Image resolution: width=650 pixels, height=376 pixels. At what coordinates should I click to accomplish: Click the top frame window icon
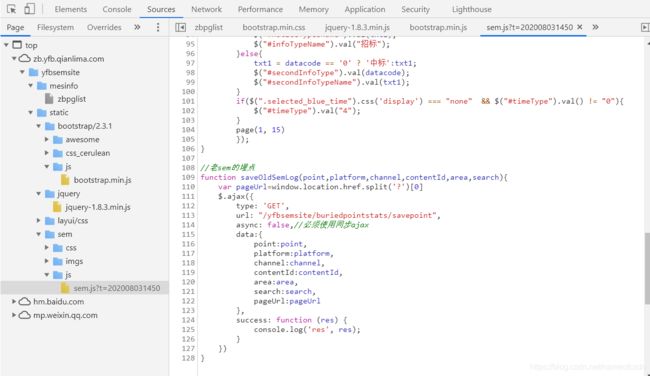[x=17, y=45]
